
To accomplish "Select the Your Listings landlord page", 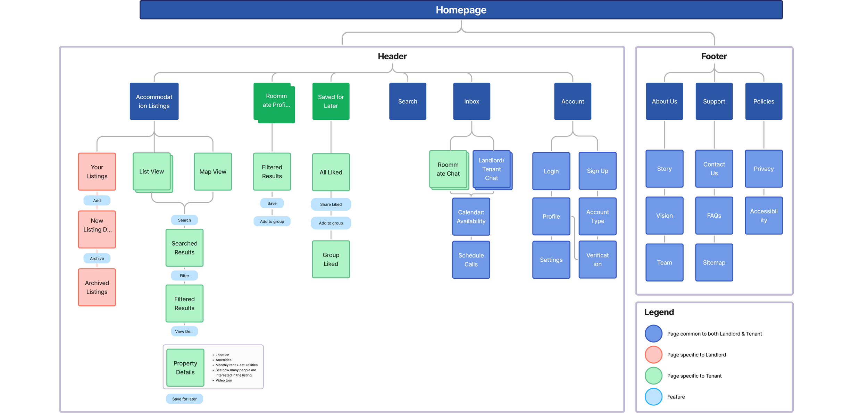I will pyautogui.click(x=97, y=171).
